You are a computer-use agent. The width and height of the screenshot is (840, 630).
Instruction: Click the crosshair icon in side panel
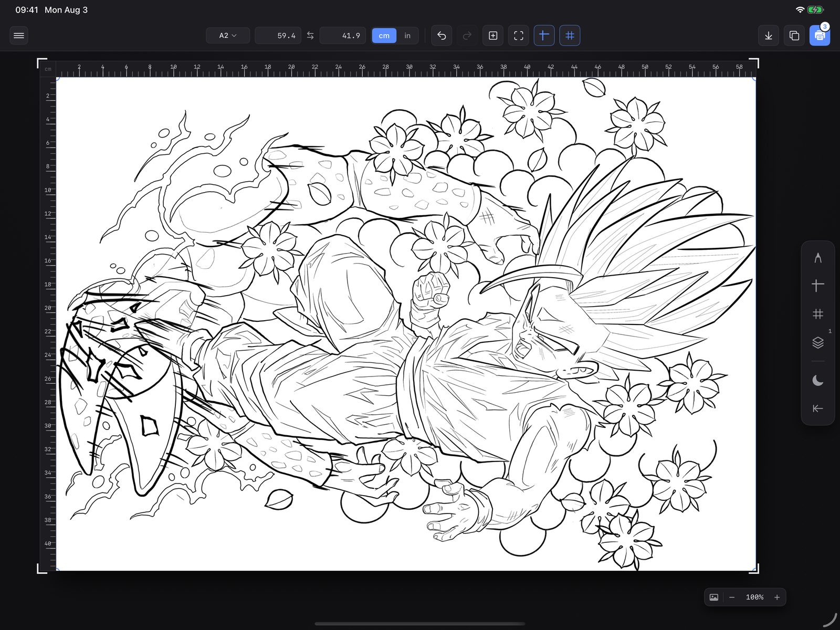coord(818,286)
